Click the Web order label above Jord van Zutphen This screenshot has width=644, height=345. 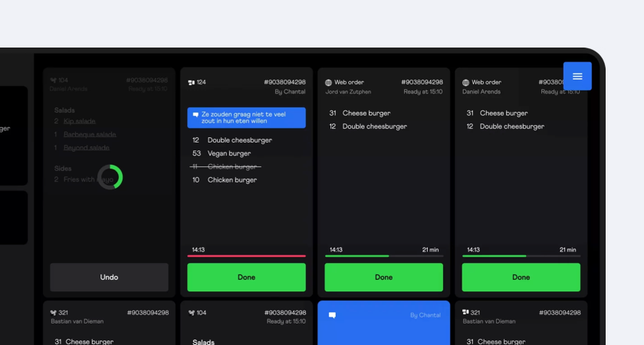click(349, 82)
